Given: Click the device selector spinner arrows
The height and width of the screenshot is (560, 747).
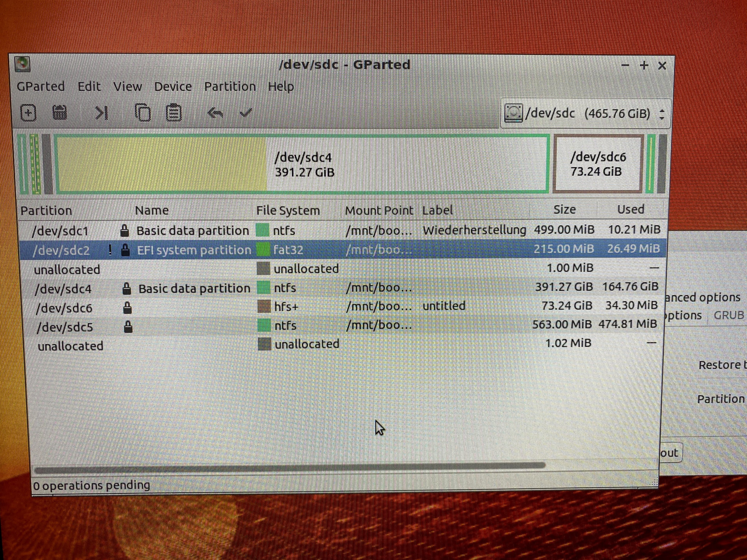Looking at the screenshot, I should 662,114.
